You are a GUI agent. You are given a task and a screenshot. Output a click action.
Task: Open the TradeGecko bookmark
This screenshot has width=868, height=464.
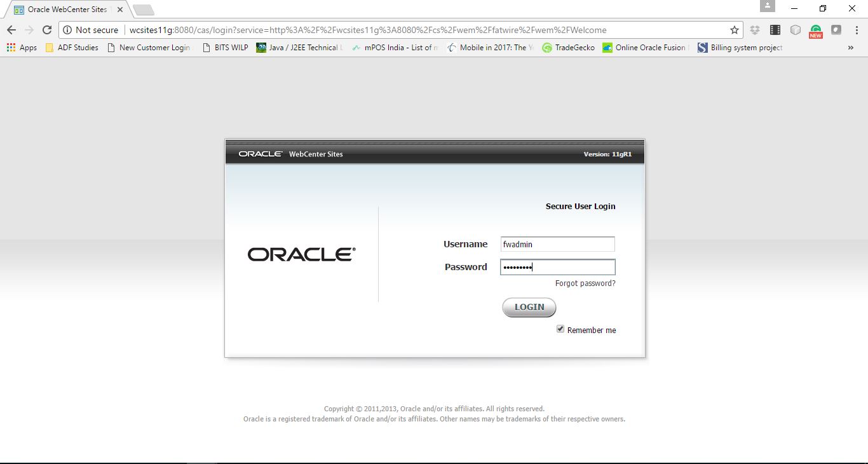tap(568, 48)
